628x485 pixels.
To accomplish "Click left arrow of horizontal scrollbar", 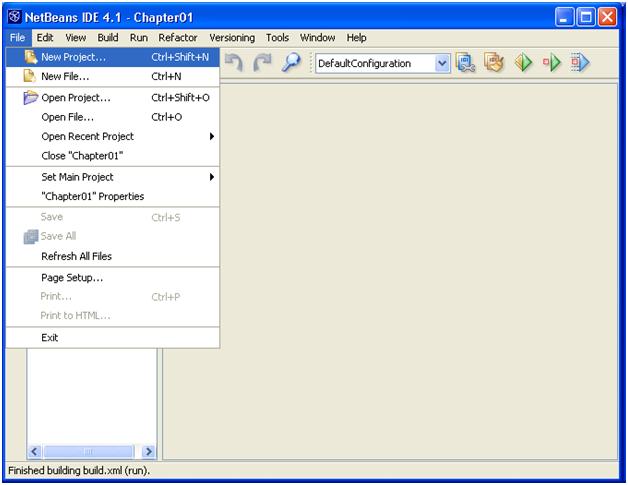I will coord(34,451).
